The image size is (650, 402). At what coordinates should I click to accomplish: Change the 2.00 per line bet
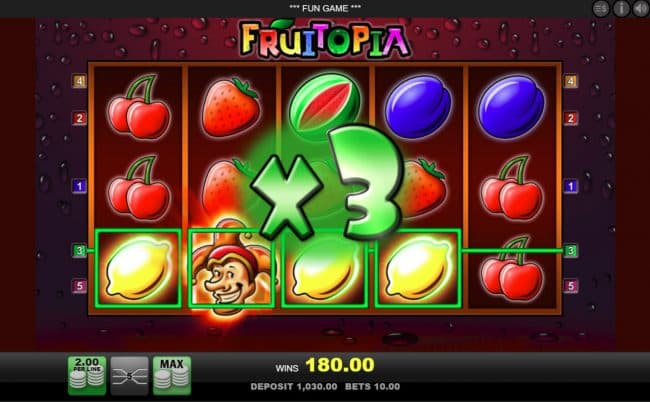click(x=87, y=375)
